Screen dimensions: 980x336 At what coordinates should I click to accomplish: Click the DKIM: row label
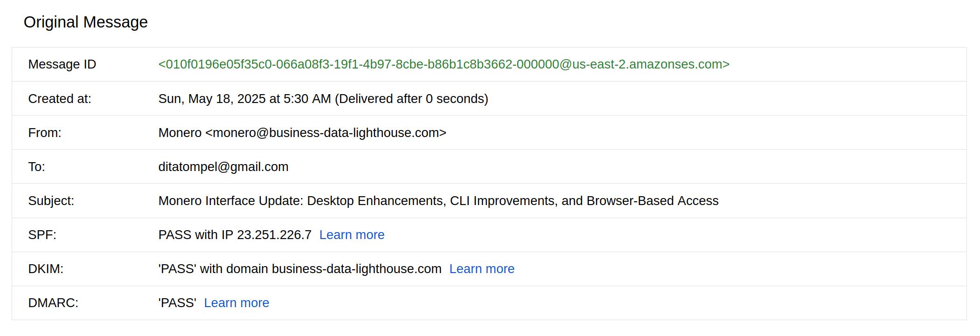(x=46, y=269)
